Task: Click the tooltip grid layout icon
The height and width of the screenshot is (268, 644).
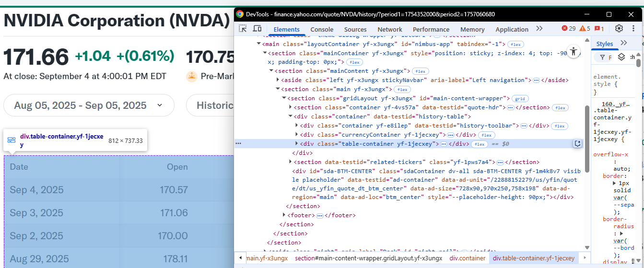Action: coord(12,140)
